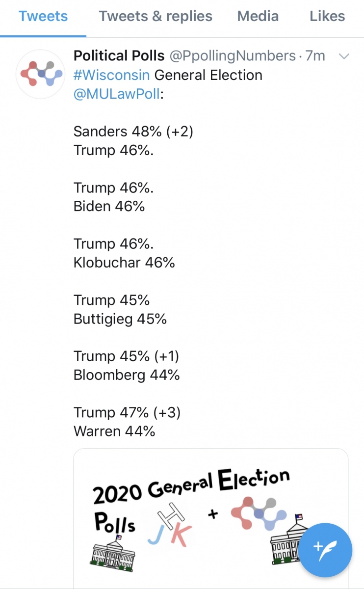This screenshot has width=364, height=589.
Task: Open the Likes tab
Action: click(327, 16)
